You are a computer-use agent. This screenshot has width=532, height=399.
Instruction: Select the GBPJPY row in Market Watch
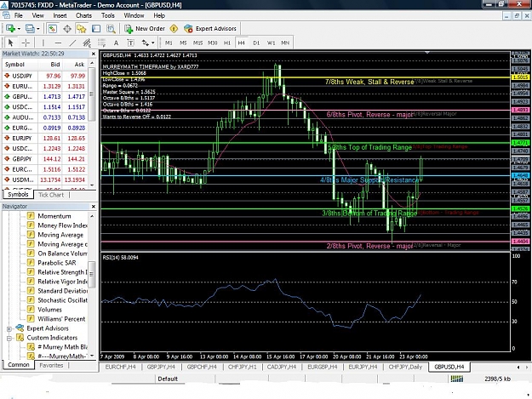pos(44,159)
